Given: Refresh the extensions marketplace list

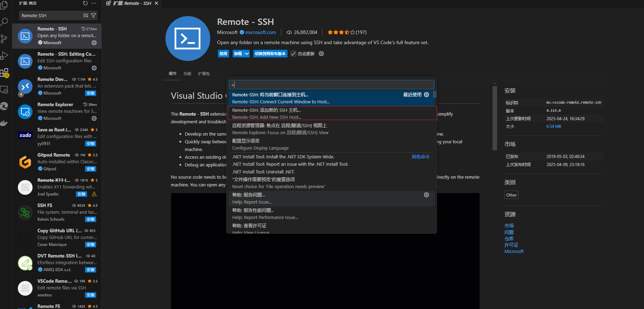Looking at the screenshot, I should pos(85,3).
